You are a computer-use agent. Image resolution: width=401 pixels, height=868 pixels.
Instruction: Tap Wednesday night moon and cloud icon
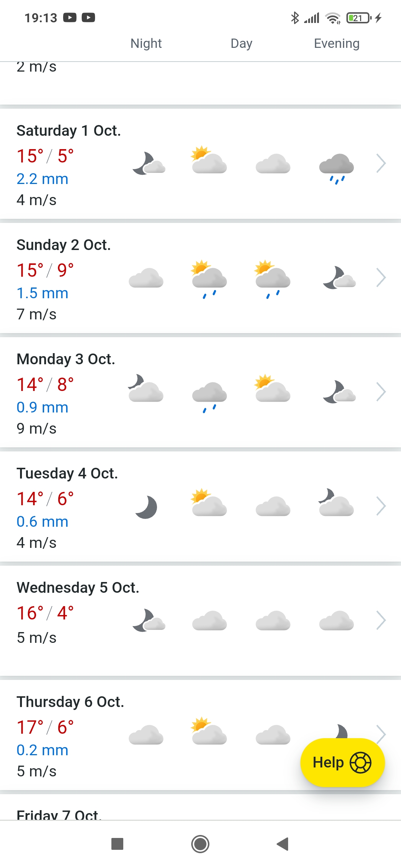pyautogui.click(x=148, y=620)
